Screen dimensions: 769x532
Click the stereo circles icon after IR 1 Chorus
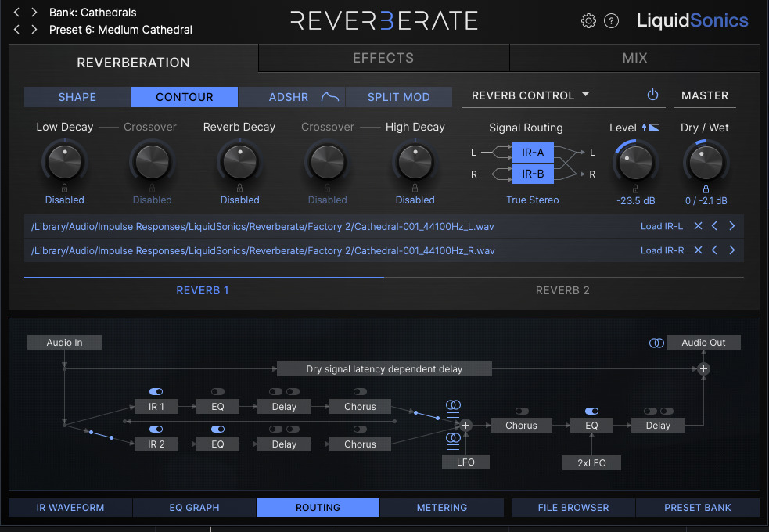point(453,405)
